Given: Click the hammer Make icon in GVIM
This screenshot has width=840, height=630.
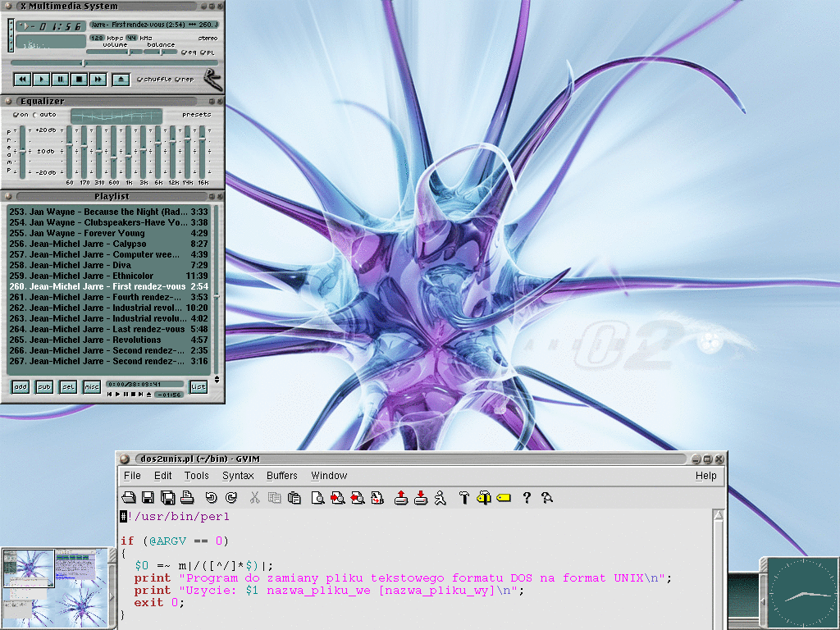Looking at the screenshot, I should [x=463, y=497].
